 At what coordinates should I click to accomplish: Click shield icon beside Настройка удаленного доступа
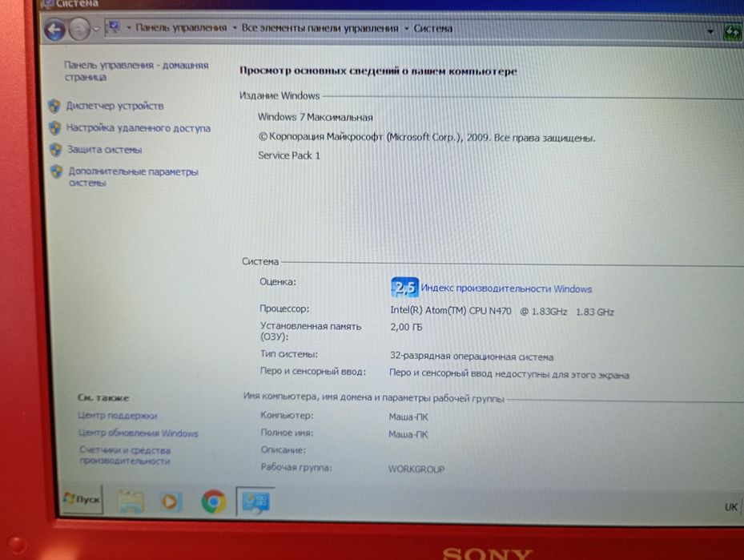[x=55, y=127]
